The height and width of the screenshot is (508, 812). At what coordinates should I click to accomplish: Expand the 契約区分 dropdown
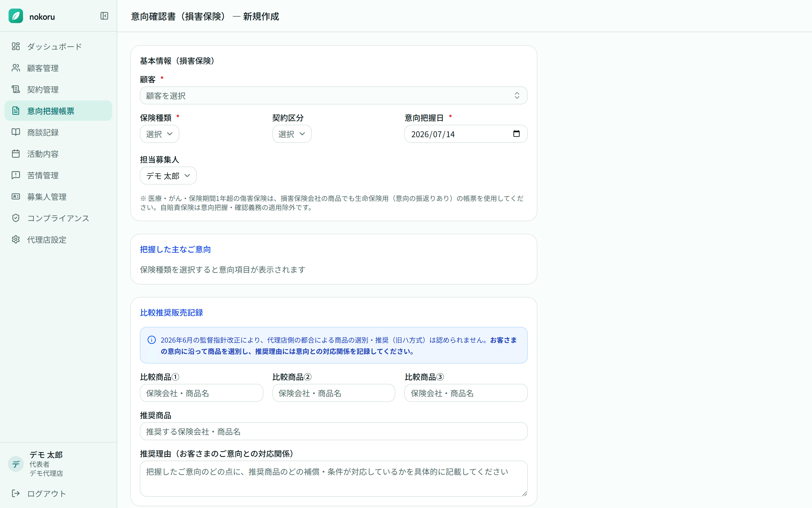292,134
